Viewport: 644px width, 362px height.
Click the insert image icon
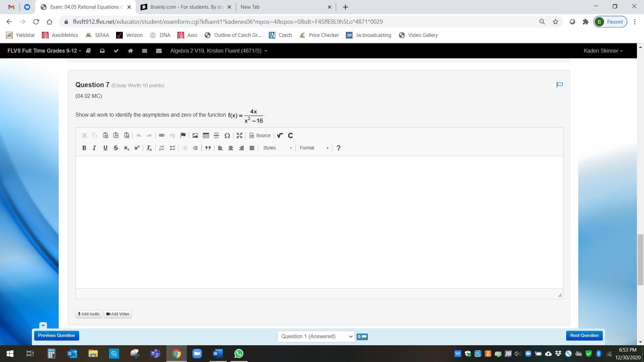195,135
